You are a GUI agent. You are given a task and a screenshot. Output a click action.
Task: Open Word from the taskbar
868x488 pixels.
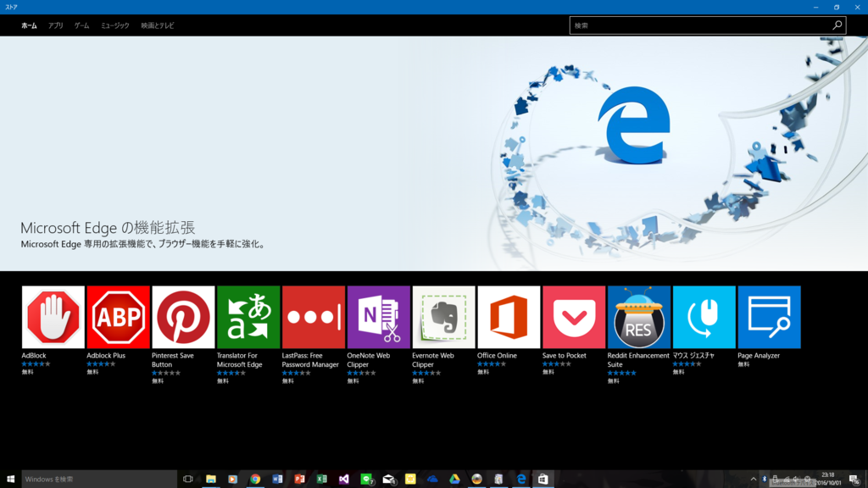(277, 480)
